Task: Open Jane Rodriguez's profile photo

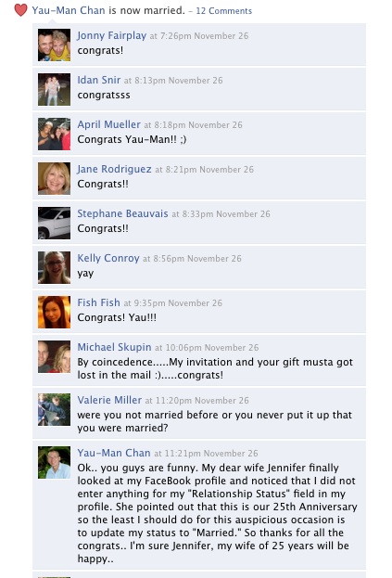Action: (54, 179)
